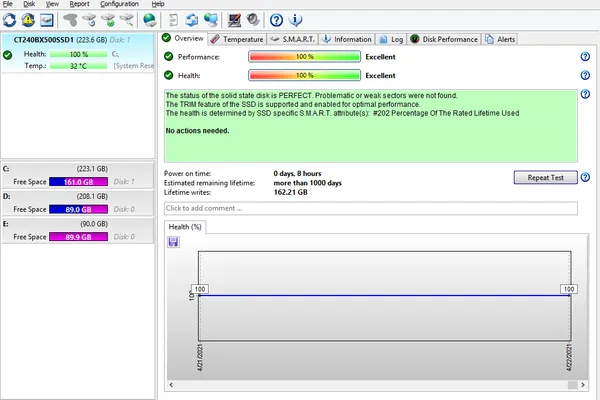Open the Configuration menu

119,4
